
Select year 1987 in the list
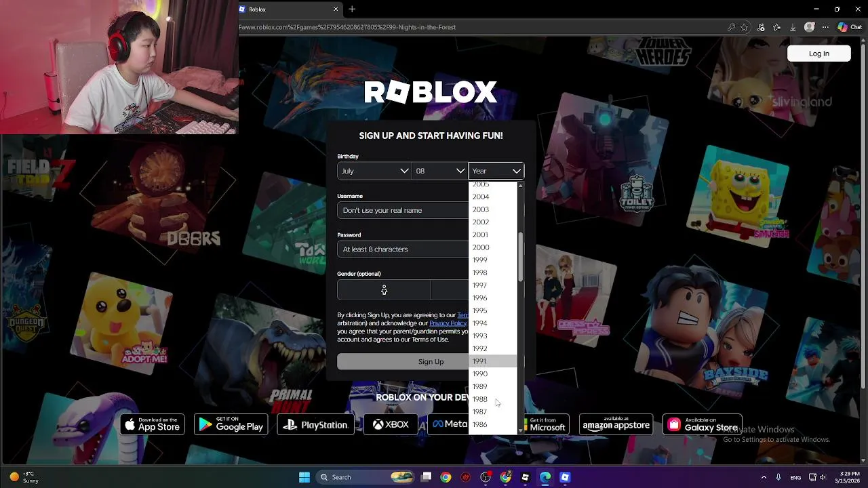(493, 412)
